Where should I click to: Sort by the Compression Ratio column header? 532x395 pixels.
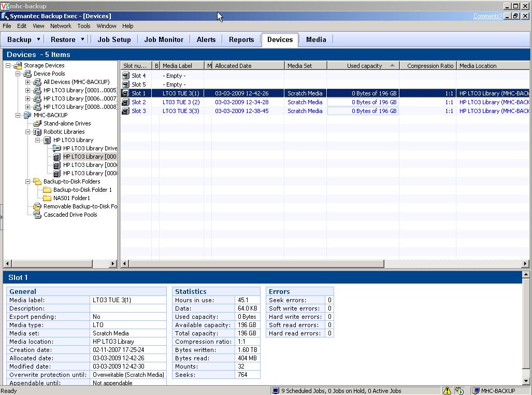(428, 66)
